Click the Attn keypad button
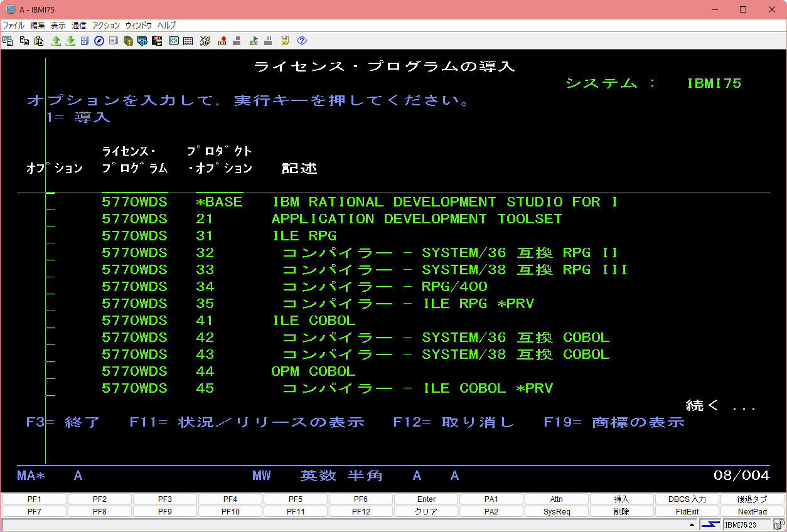787x532 pixels. [557, 499]
